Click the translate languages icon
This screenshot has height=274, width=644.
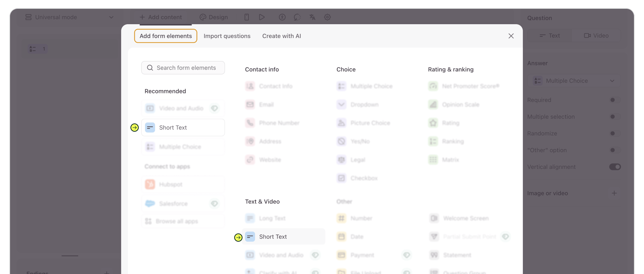coord(312,17)
